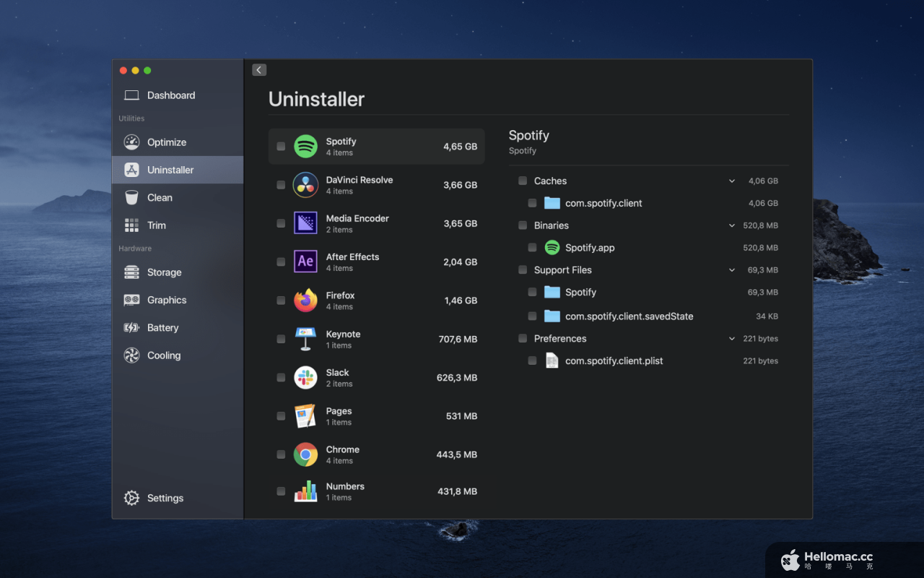Collapse the Binaries section chevron
The height and width of the screenshot is (578, 924).
[x=732, y=225]
